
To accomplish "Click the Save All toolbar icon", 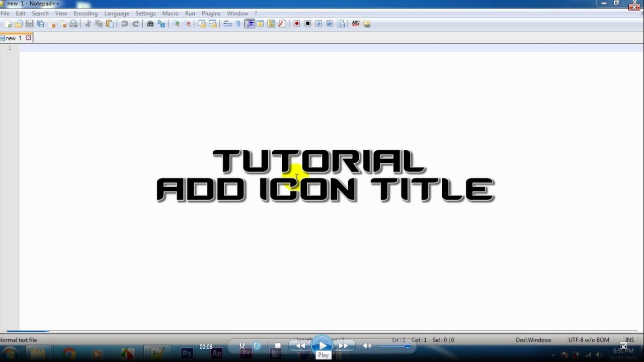I will (x=40, y=24).
